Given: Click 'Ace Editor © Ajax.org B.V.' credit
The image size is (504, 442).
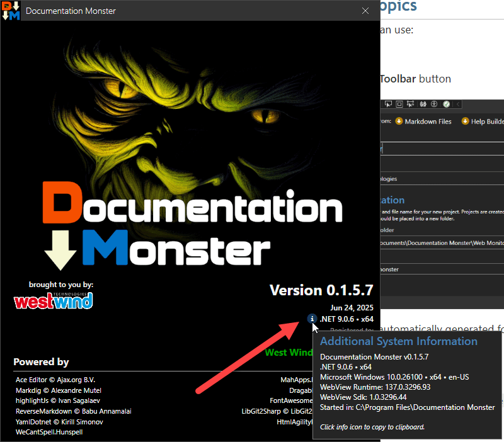Looking at the screenshot, I should coord(55,380).
